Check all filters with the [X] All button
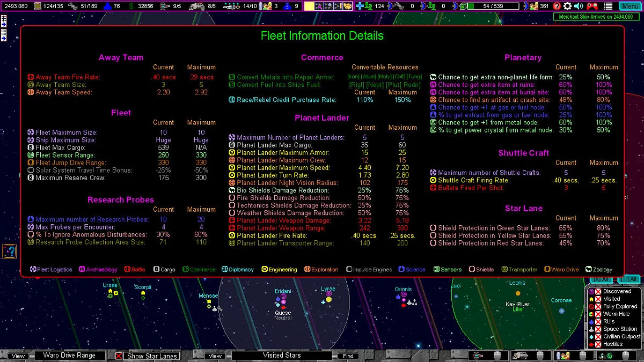The image size is (644, 362). click(x=601, y=279)
